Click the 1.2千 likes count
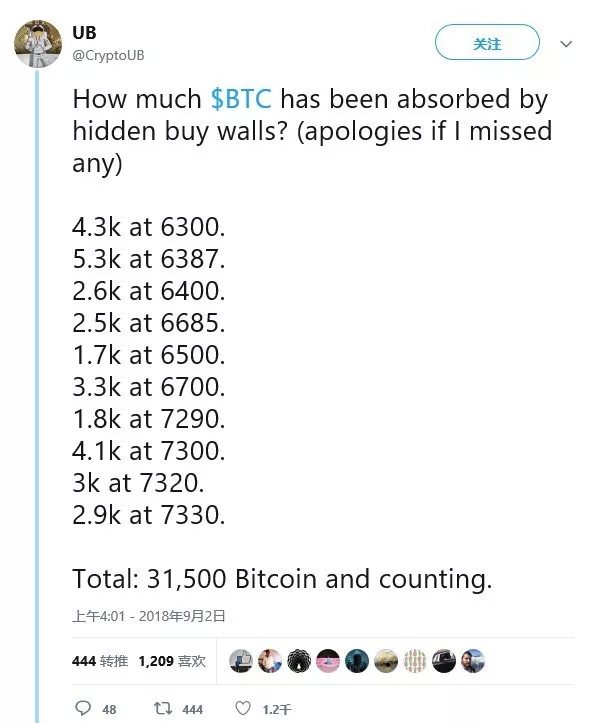This screenshot has height=723, width=607. 277,709
